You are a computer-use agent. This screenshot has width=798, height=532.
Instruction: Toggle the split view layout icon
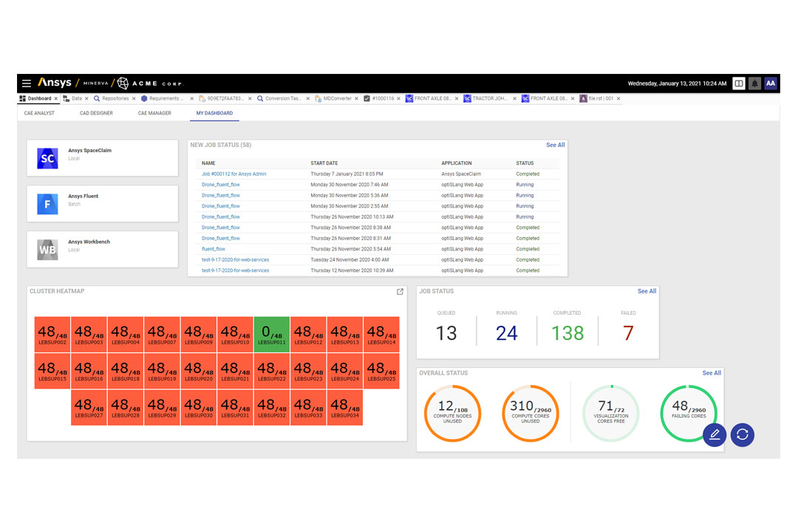pos(739,83)
